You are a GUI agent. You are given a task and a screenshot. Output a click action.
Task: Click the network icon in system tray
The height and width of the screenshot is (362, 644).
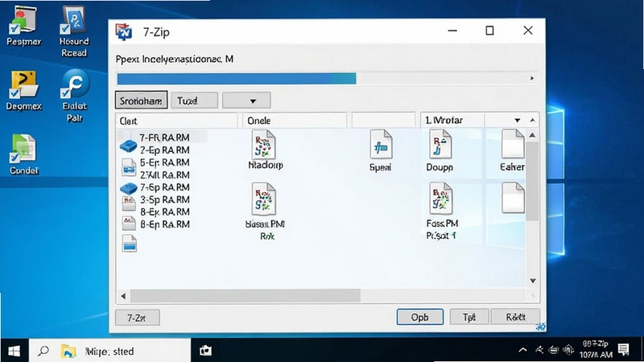tap(554, 350)
